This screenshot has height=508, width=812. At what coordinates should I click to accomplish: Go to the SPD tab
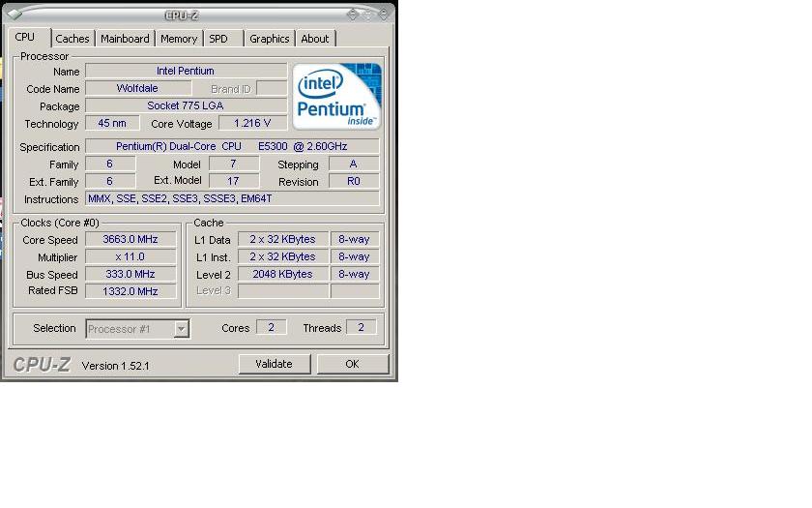pos(223,39)
